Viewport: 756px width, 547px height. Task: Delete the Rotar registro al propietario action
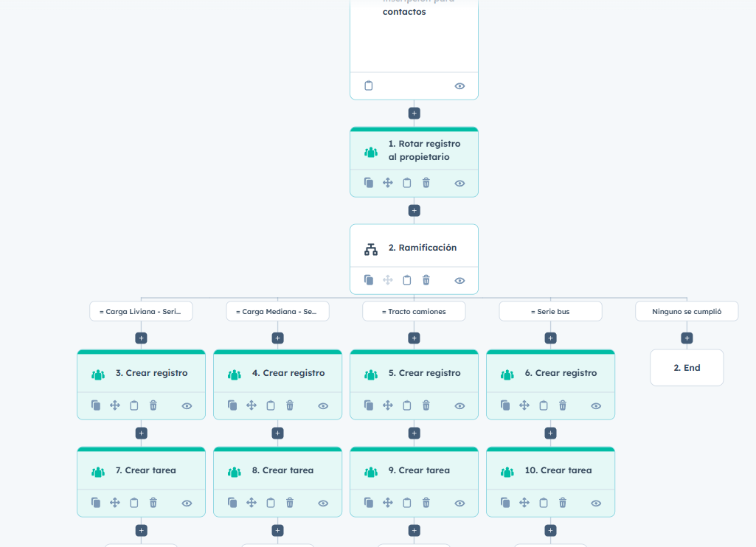tap(426, 183)
